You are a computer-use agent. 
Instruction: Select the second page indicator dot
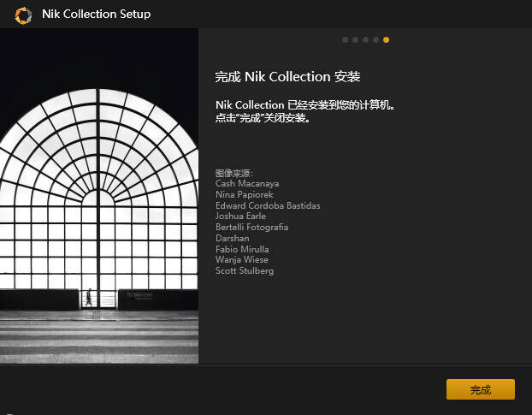tap(356, 39)
